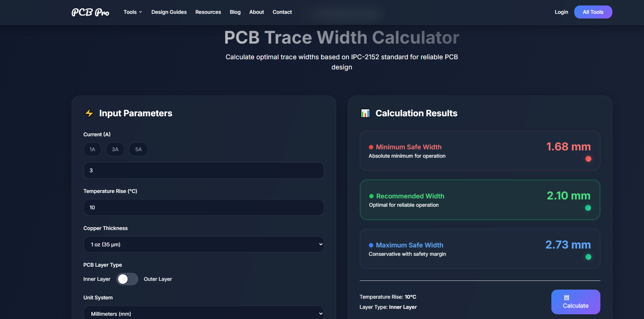Click the red status dot on Minimum Safe Width
The image size is (644, 319).
pyautogui.click(x=371, y=147)
